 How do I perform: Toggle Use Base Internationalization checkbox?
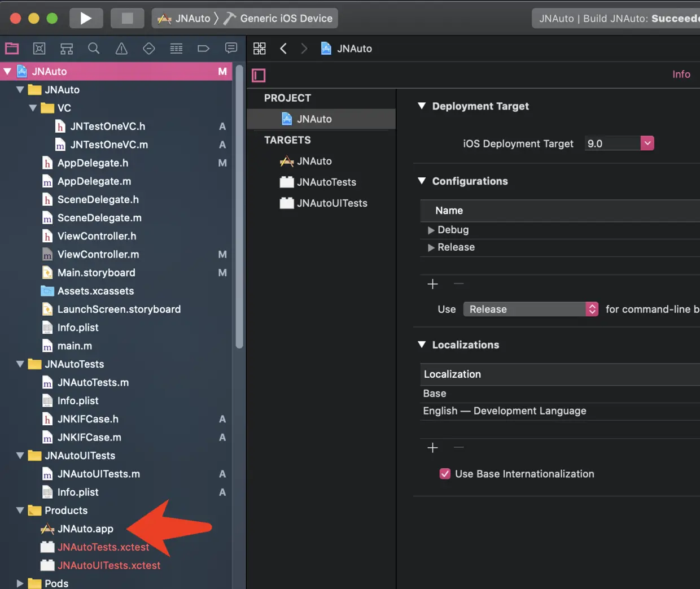point(445,474)
